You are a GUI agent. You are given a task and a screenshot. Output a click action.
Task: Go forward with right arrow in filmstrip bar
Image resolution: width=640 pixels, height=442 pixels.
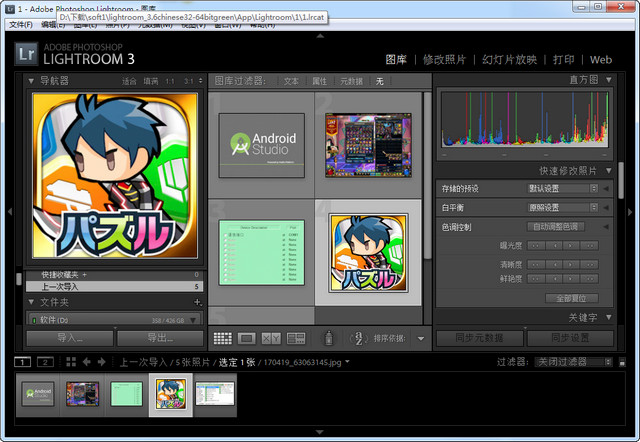tap(102, 362)
